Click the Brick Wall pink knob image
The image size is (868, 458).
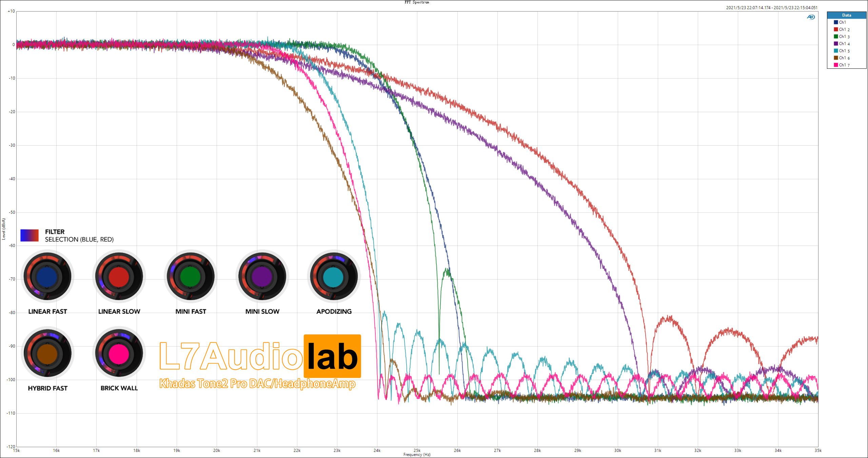[119, 353]
